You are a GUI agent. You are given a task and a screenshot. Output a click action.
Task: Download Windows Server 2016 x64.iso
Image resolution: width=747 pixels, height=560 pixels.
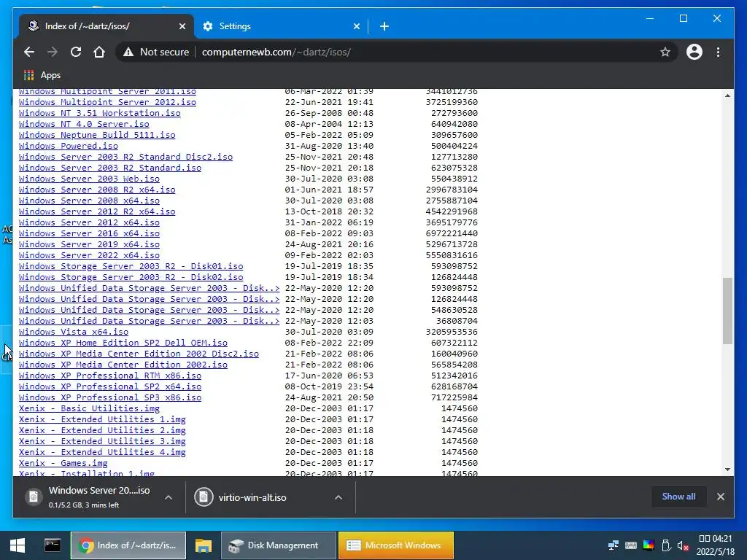(x=89, y=234)
